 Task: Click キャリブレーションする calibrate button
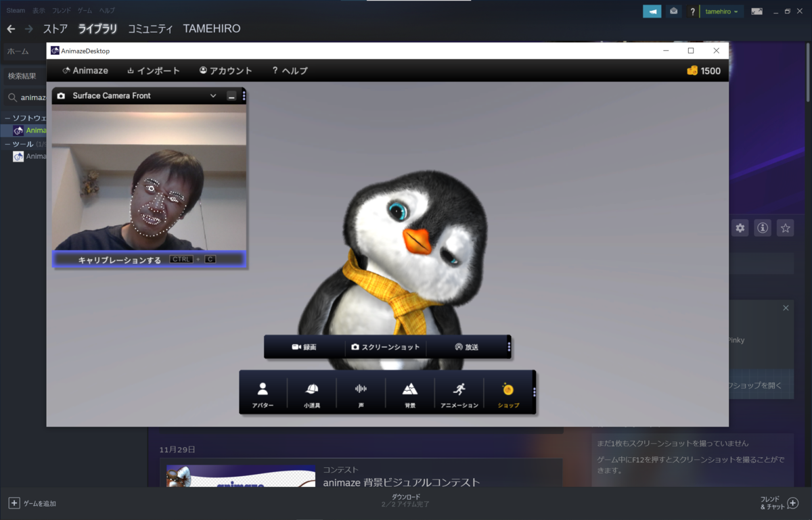[x=149, y=260]
